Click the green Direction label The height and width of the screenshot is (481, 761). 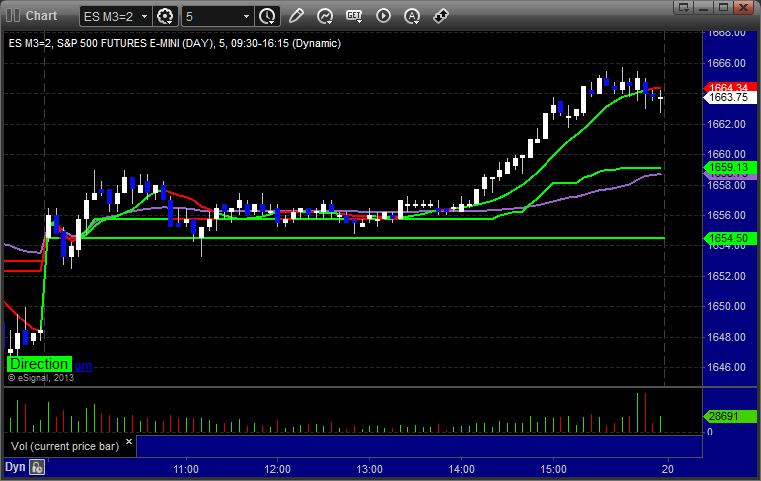[39, 365]
